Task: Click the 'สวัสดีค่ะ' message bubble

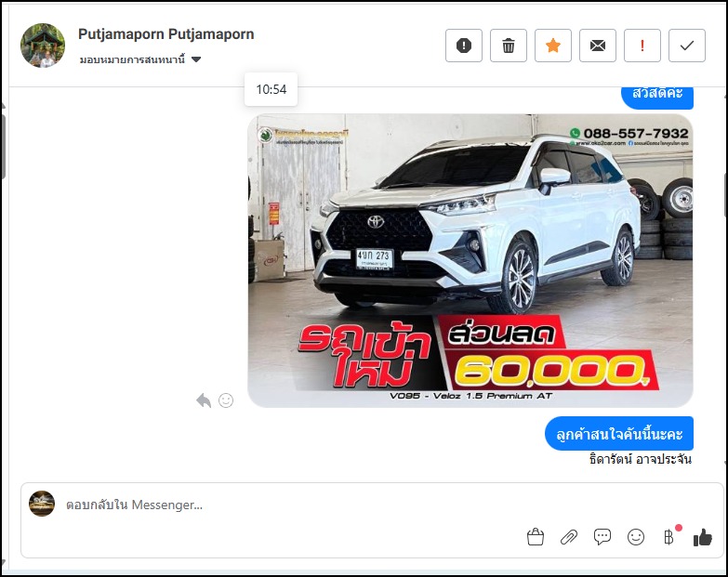Action: pos(657,96)
